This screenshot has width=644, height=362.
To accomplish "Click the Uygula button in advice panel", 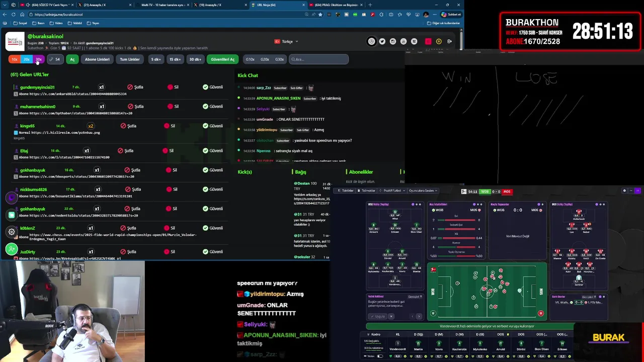I will click(378, 316).
